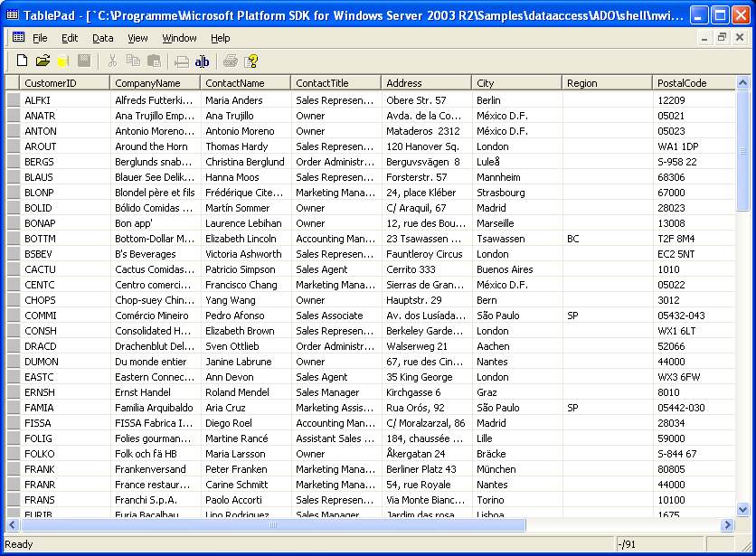Click the contact 'Paolo Accorti'
The height and width of the screenshot is (556, 756).
(x=233, y=500)
